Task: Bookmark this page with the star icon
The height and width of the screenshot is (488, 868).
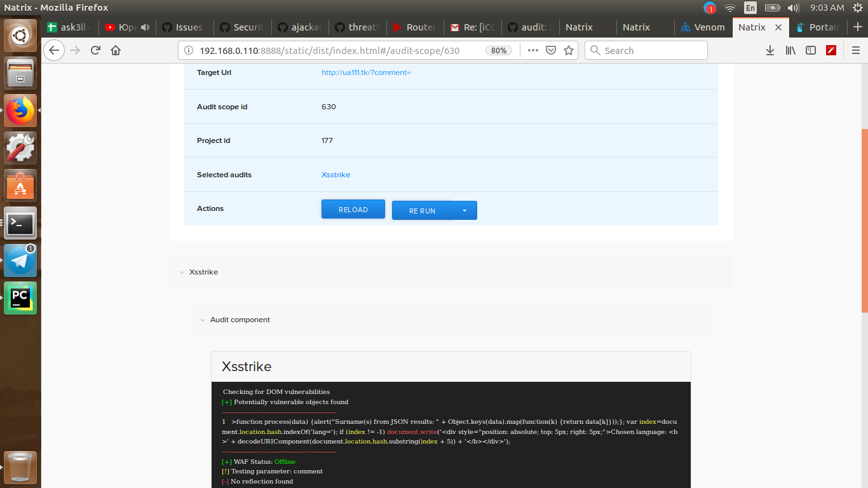Action: (569, 50)
